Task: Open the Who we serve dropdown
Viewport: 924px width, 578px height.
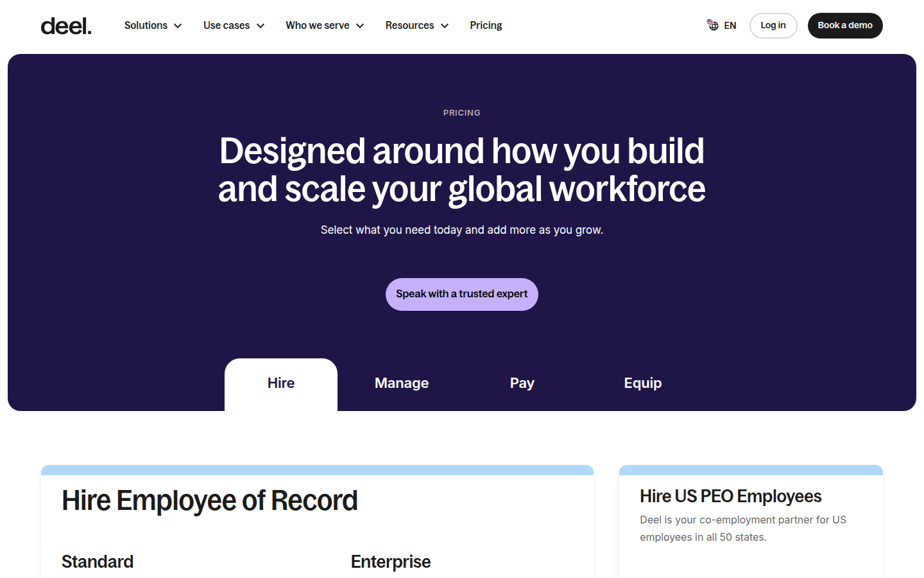Action: coord(325,26)
